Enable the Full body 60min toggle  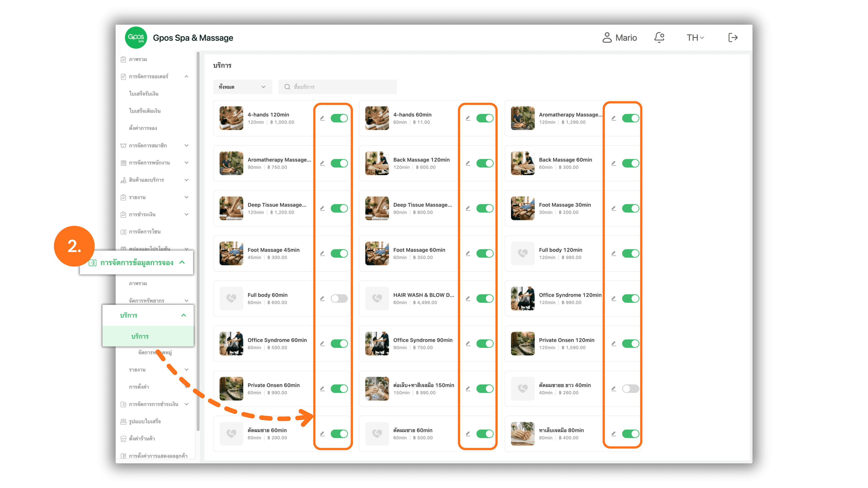[x=339, y=299]
